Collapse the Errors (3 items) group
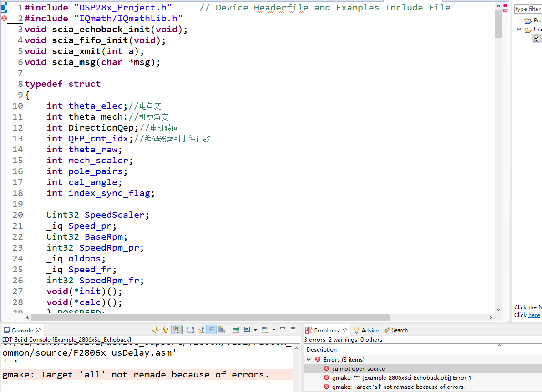 click(x=309, y=360)
